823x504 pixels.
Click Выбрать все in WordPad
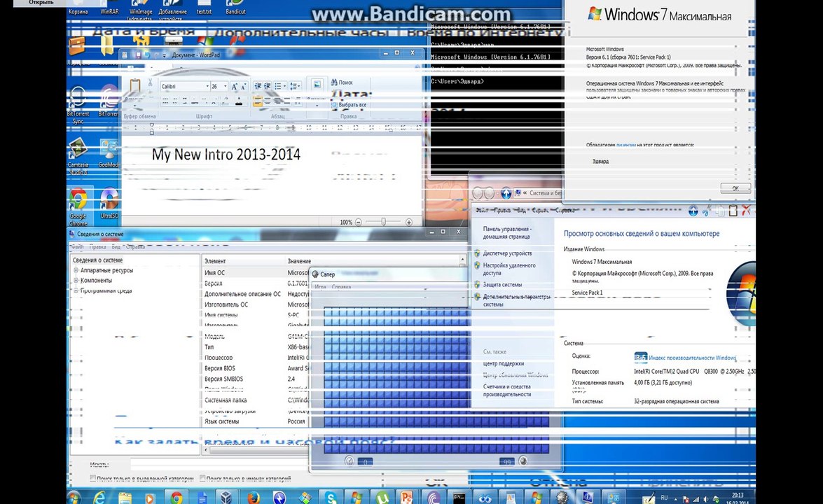tap(349, 105)
